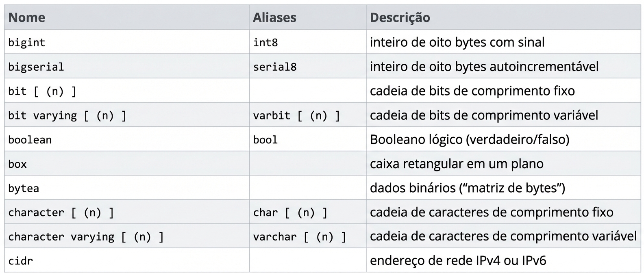Viewport: 644px width, 273px height.
Task: Click the Aliases column header
Action: click(x=274, y=17)
